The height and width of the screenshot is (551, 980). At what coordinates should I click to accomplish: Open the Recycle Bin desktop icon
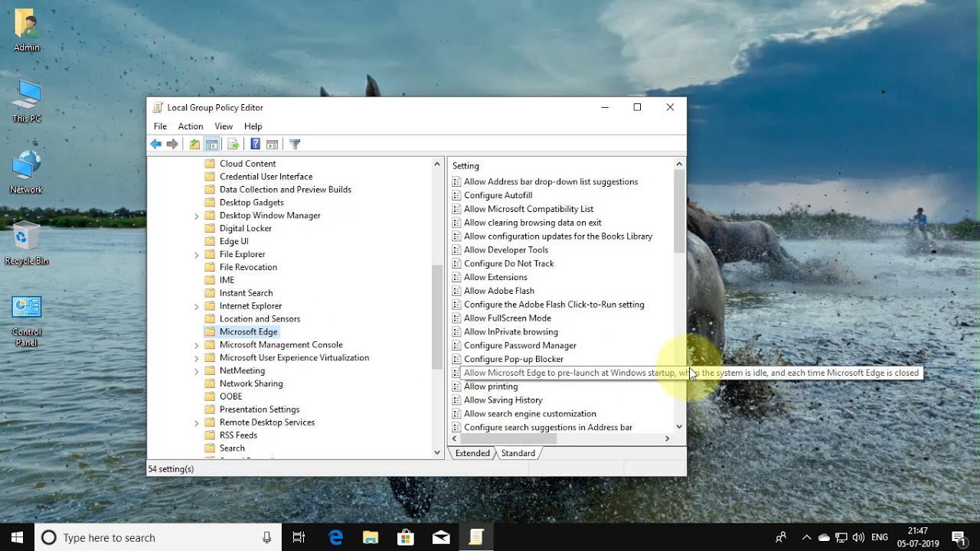pos(26,244)
